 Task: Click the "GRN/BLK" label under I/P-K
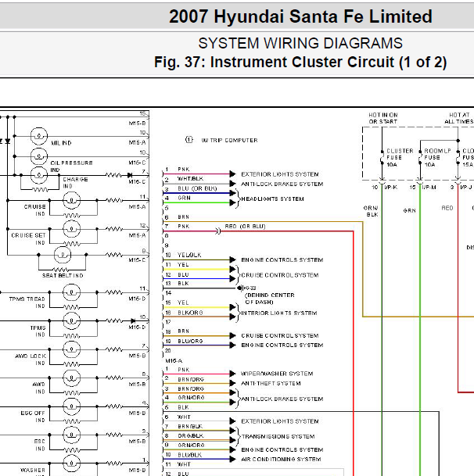[x=371, y=211]
